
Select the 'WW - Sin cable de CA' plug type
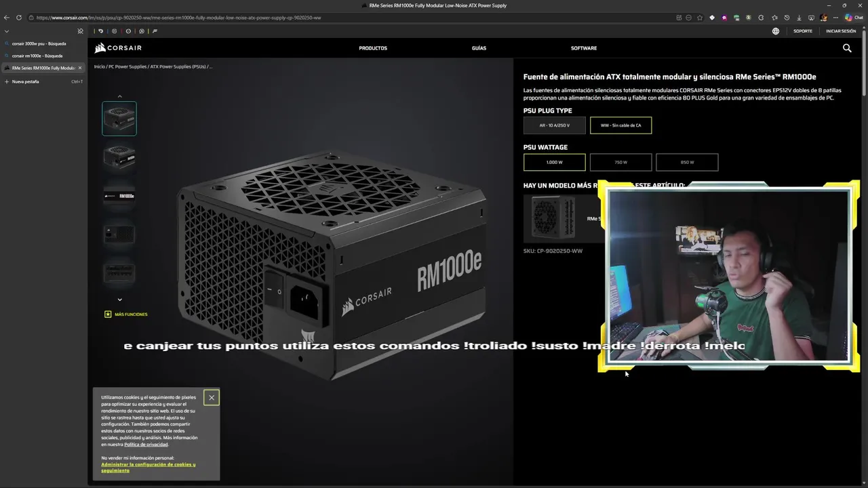pyautogui.click(x=620, y=125)
